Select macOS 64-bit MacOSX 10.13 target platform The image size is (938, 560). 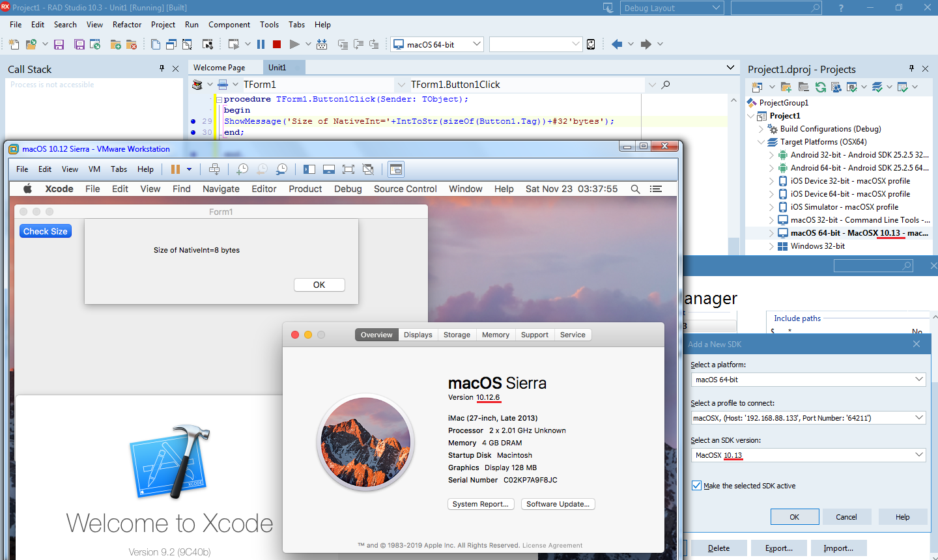point(859,233)
